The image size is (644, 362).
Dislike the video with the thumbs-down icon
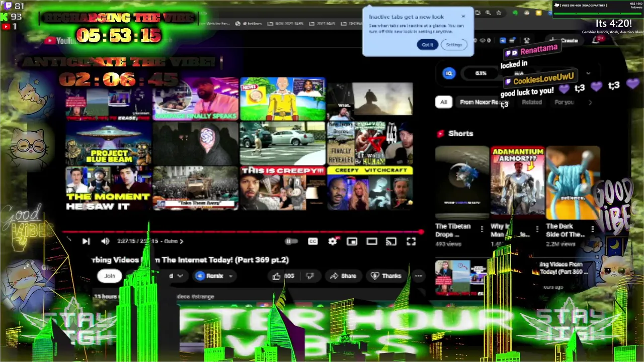310,276
